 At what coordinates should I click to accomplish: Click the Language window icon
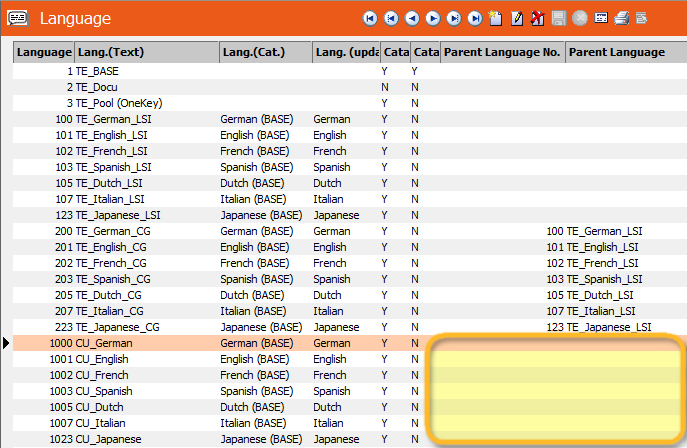[18, 18]
